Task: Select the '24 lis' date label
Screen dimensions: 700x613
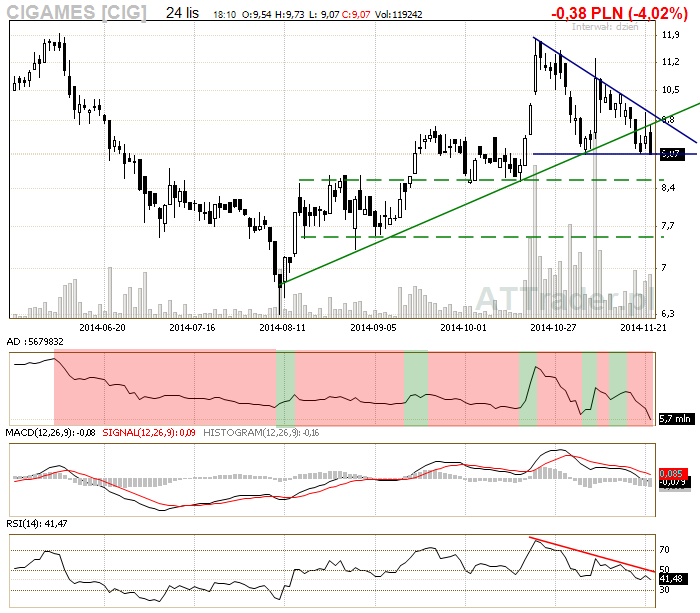Action: point(182,13)
